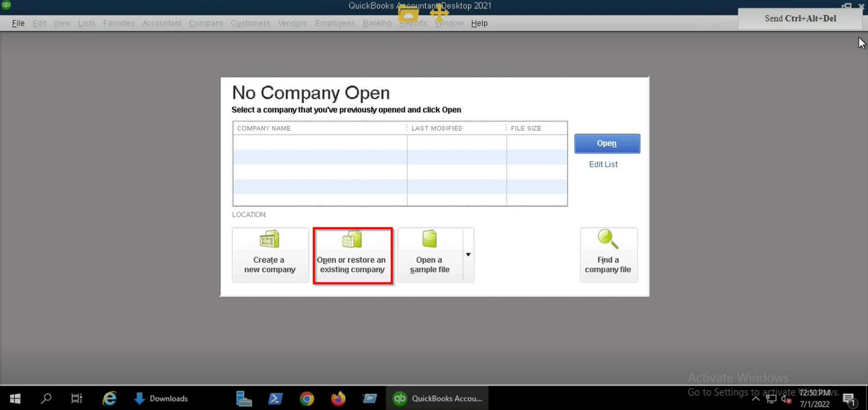Click the blue Open button
The height and width of the screenshot is (410, 868).
point(607,143)
